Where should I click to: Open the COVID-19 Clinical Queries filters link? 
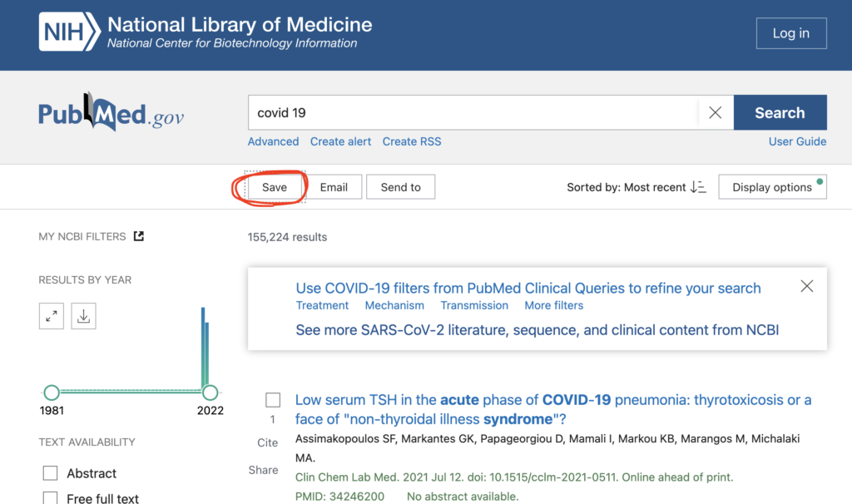click(528, 288)
